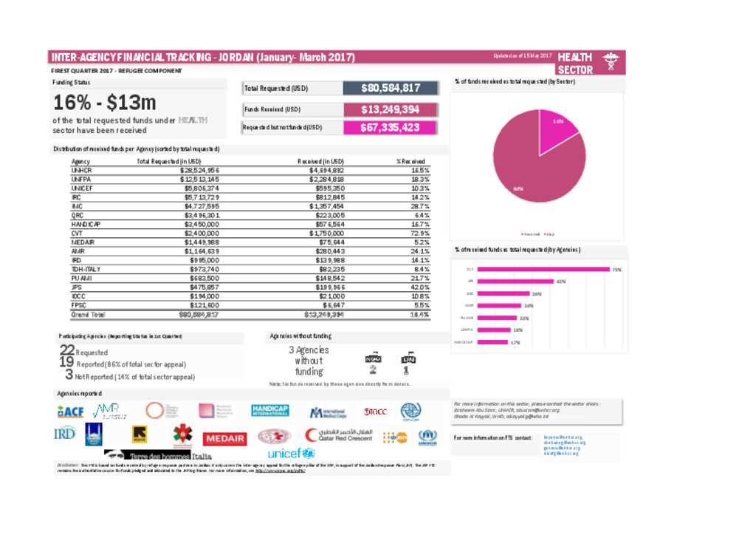Click the AMR logo

coord(109,411)
